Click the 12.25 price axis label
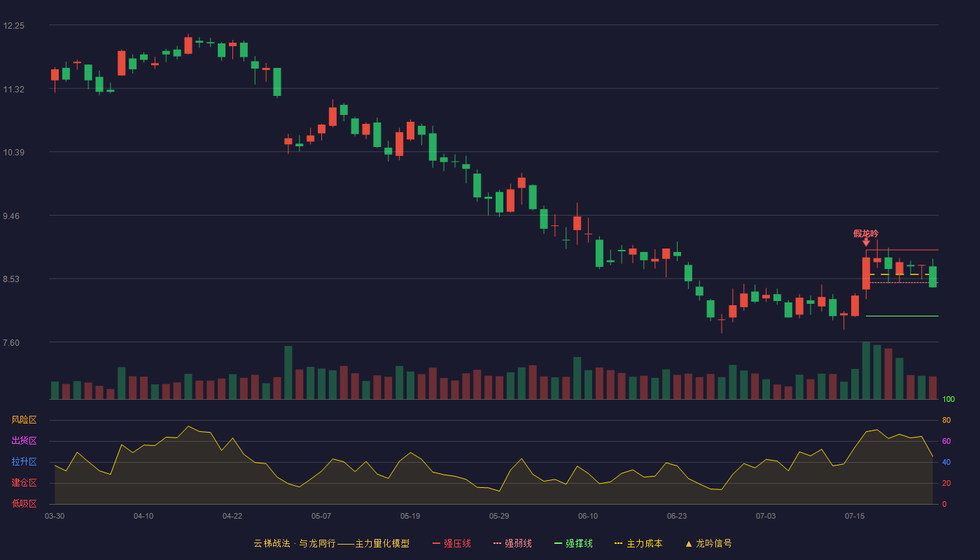Screen dimensions: 980x560 13,26
